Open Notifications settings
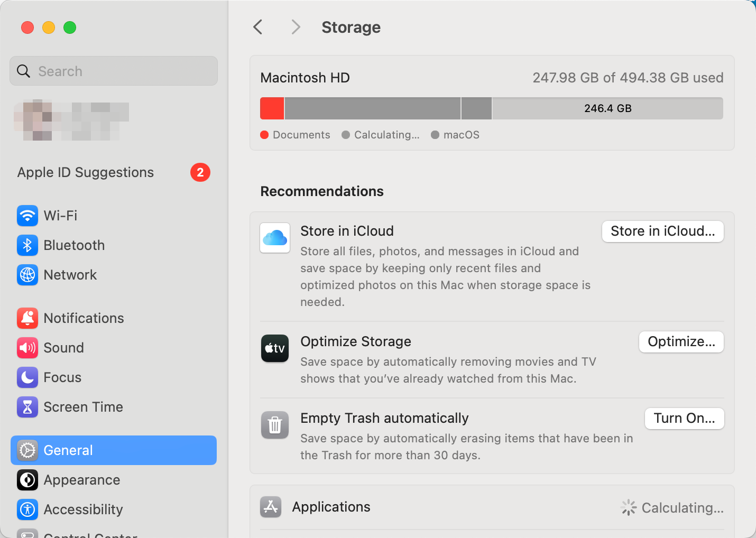Viewport: 756px width, 538px height. coord(114,318)
